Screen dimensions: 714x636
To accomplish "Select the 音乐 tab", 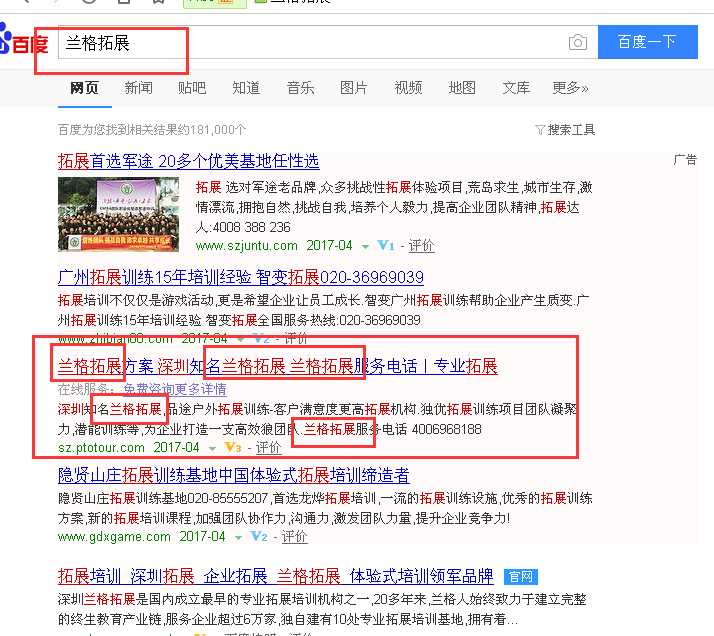I will click(300, 87).
